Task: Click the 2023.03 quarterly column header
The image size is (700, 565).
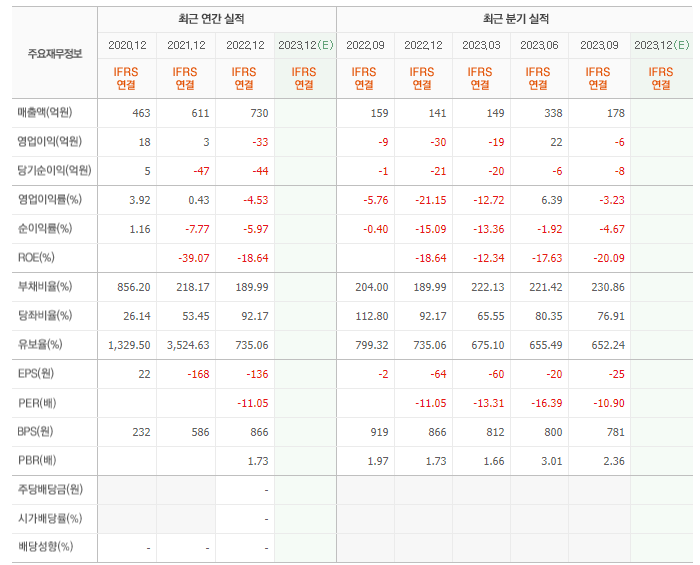Action: point(481,45)
